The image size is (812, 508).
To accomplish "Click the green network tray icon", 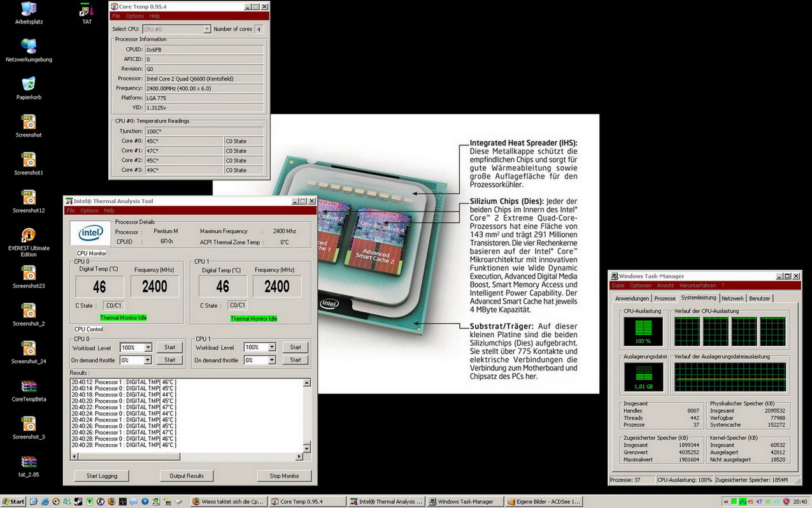I will pos(743,502).
